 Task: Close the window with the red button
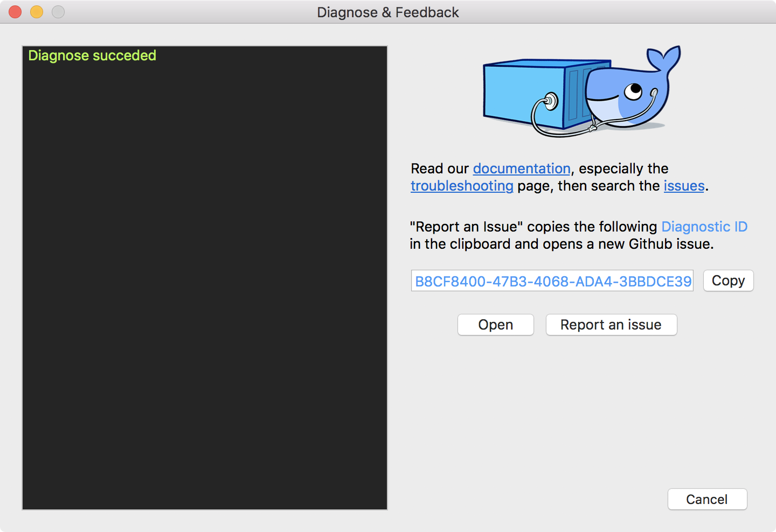point(15,12)
